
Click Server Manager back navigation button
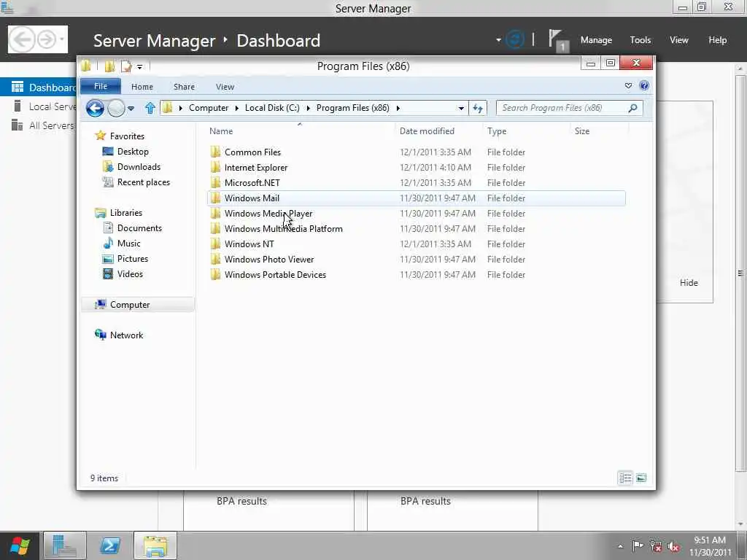[x=21, y=39]
